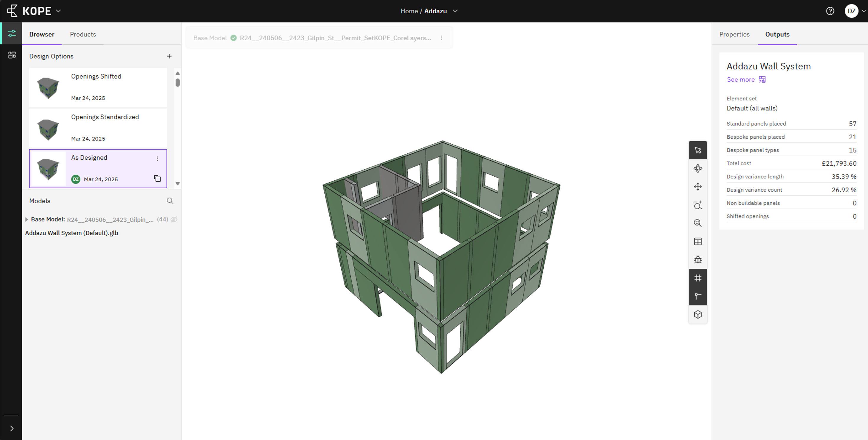Screen dimensions: 868x440
Task: Click the bug debug tool icon
Action: point(697,260)
